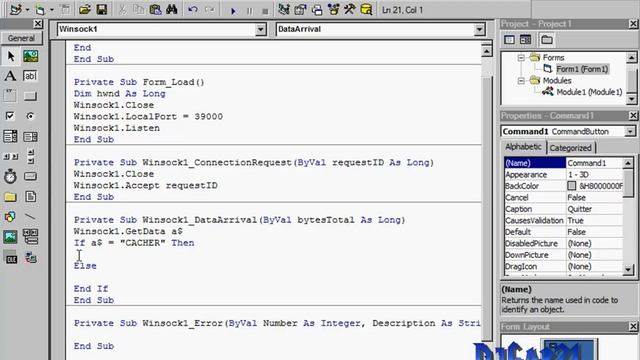Select the Line control in the toolbox
The width and height of the screenshot is (640, 360).
coord(30,217)
